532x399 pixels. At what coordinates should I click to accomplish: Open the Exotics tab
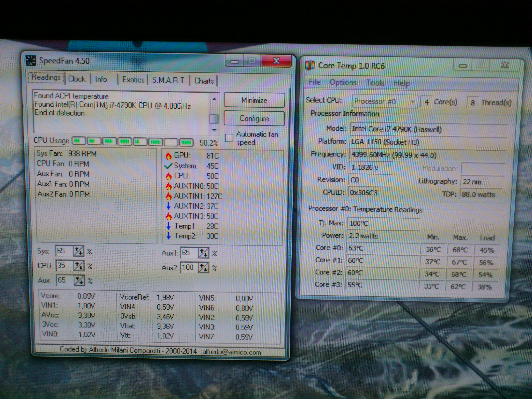coord(133,80)
